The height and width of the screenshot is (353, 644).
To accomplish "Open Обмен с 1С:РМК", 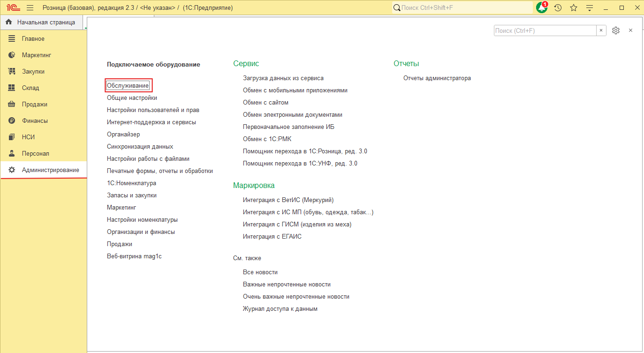I will tap(267, 139).
